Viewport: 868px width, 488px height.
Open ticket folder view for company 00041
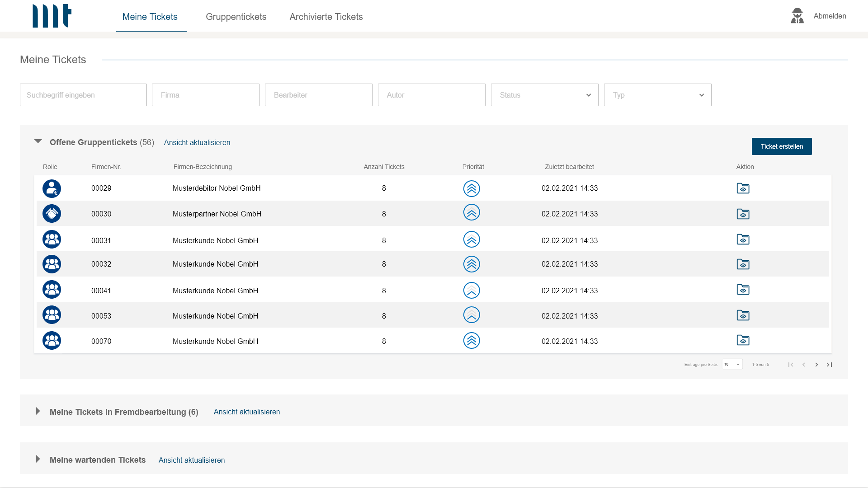click(743, 289)
